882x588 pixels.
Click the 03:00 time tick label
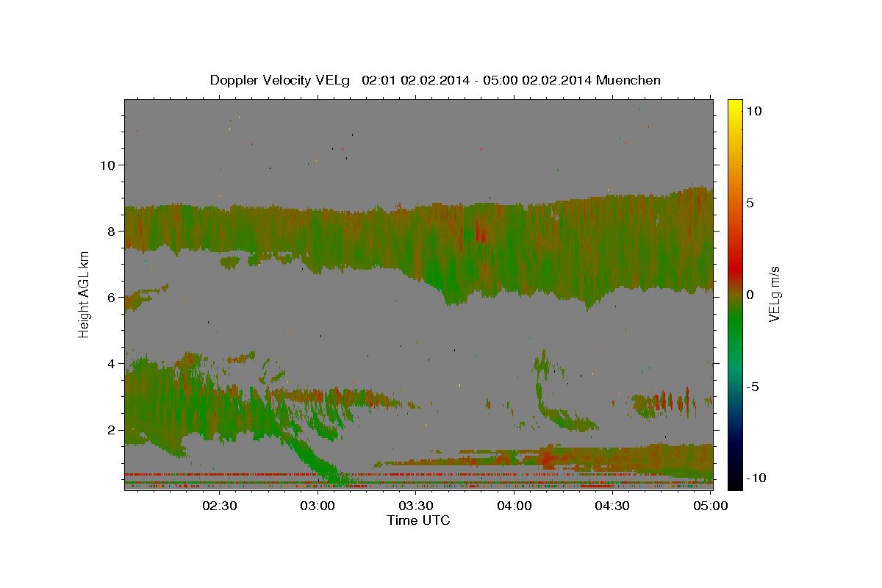pyautogui.click(x=318, y=506)
